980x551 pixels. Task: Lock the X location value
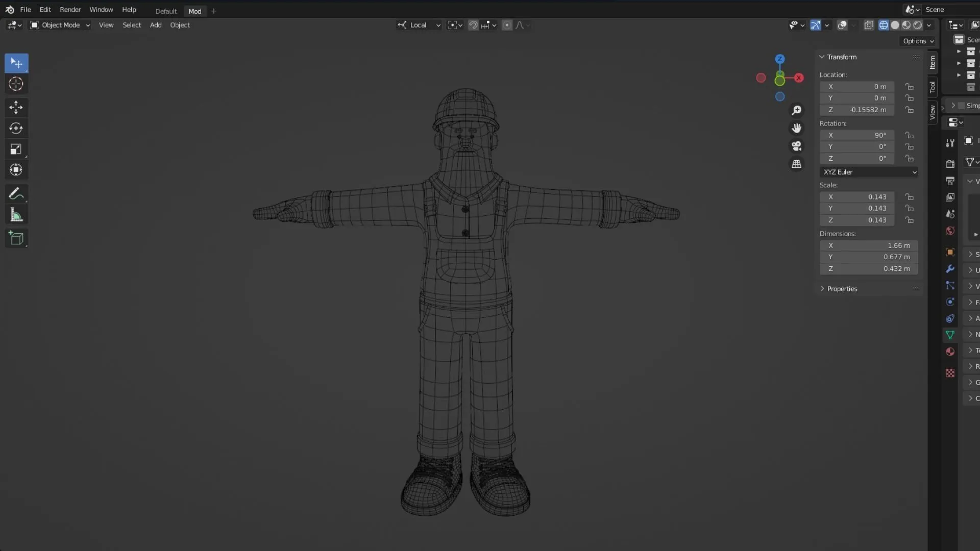(909, 87)
